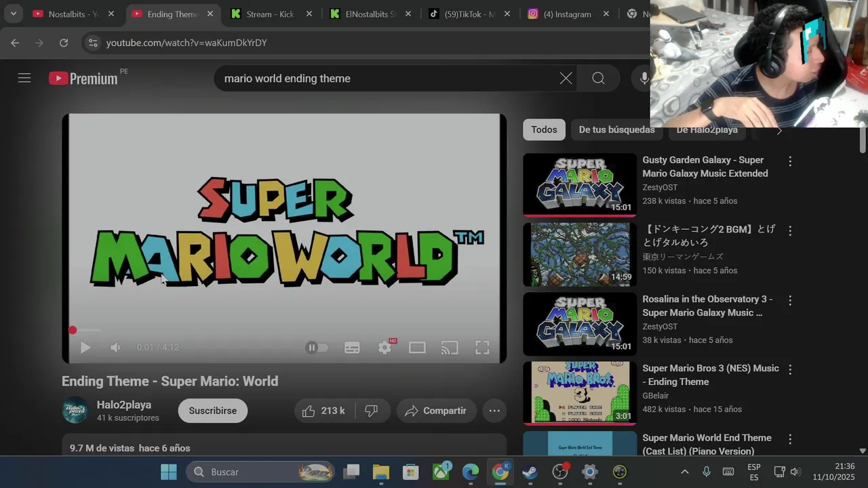Open Microsoft Store from the taskbar
Image resolution: width=868 pixels, height=488 pixels.
[x=411, y=472]
